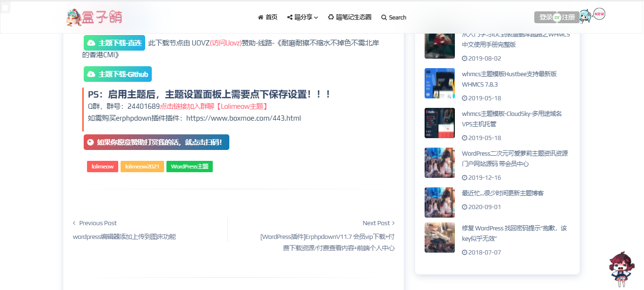Select the orange lolimeow2021 tag
644x290 pixels.
pos(142,167)
